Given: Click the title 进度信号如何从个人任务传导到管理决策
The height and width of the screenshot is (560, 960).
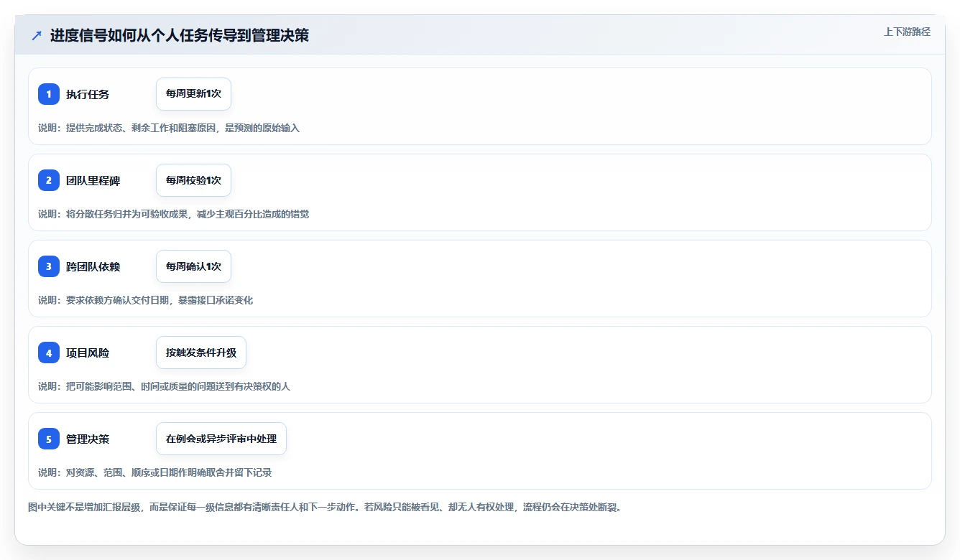Looking at the screenshot, I should tap(180, 36).
